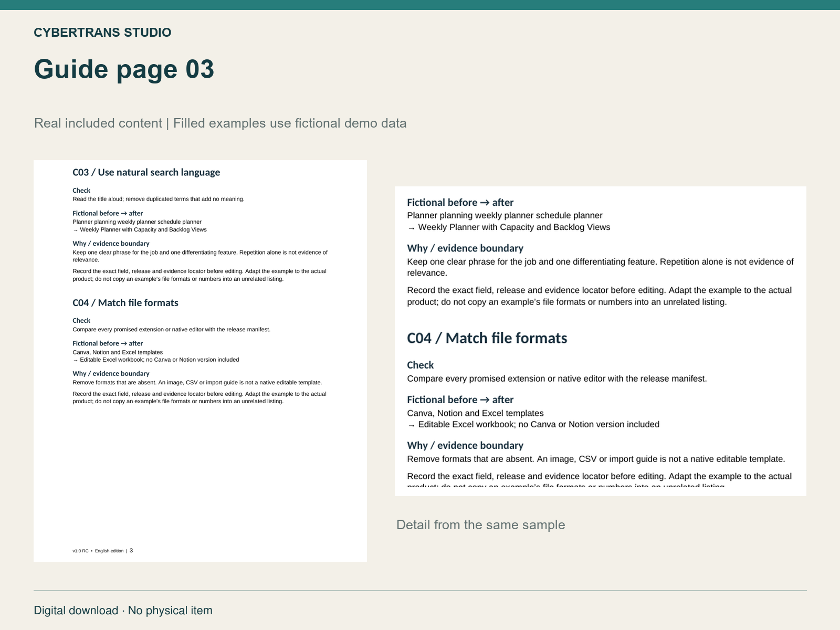Click the CYBERTRANS STUDIO brand label

(102, 33)
